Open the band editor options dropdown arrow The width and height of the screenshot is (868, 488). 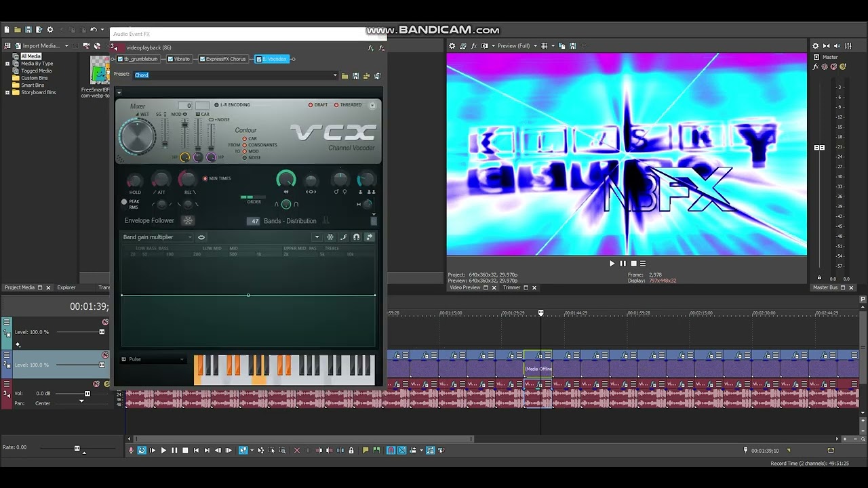coord(317,237)
